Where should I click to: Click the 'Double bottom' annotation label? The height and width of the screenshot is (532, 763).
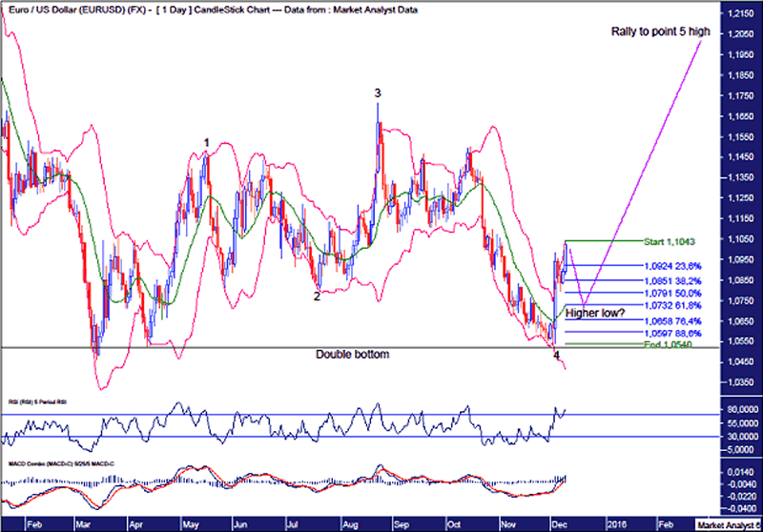coord(353,354)
